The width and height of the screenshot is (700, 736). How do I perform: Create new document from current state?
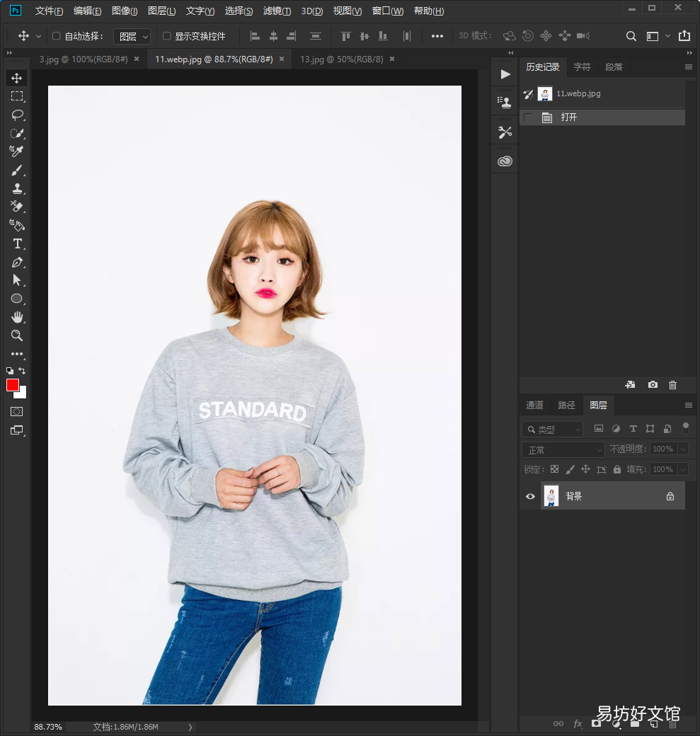[630, 384]
